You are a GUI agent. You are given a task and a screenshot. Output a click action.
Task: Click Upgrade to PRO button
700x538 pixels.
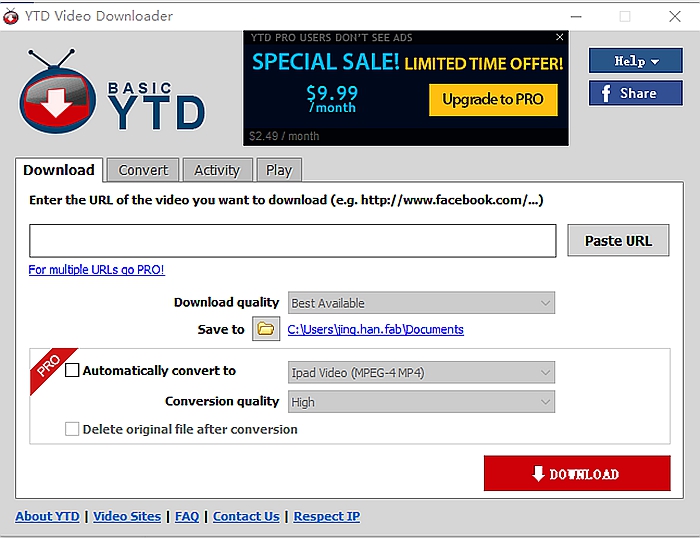pos(493,100)
